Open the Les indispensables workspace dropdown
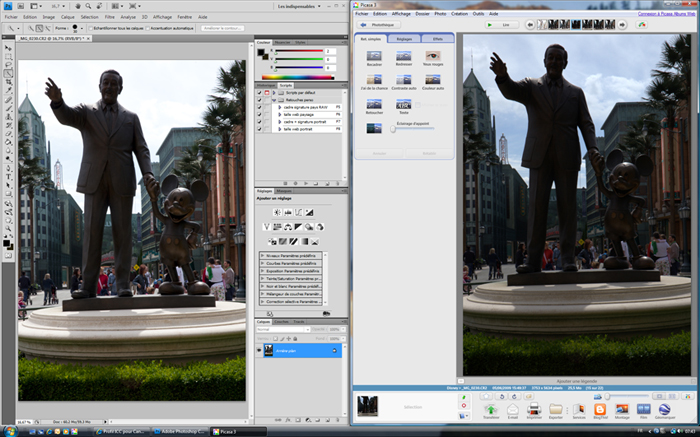This screenshot has width=700, height=437. [x=299, y=6]
